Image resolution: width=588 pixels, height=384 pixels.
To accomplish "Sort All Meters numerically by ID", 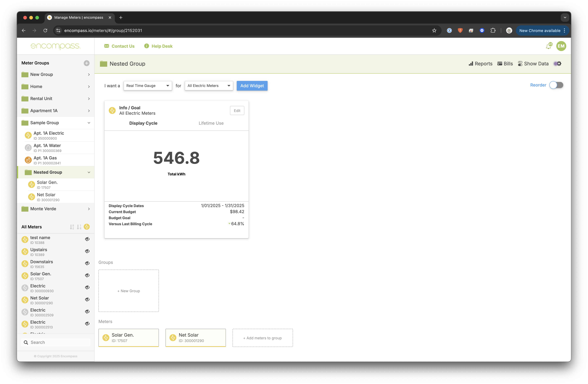I will [x=79, y=227].
